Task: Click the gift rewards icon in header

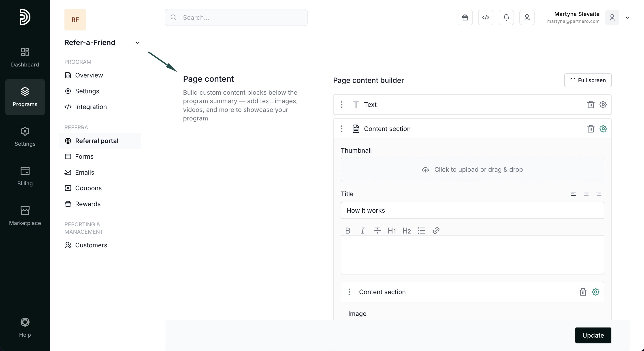Action: 465,17
